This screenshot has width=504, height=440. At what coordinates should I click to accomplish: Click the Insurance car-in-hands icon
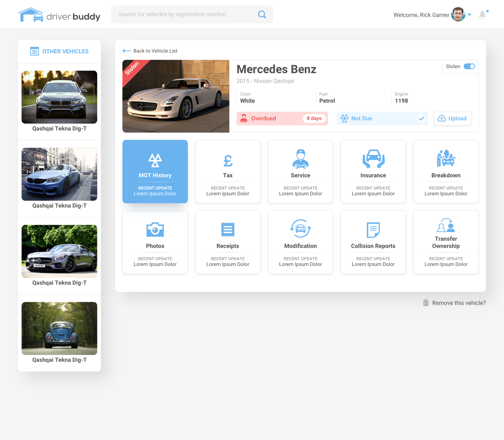click(x=373, y=159)
